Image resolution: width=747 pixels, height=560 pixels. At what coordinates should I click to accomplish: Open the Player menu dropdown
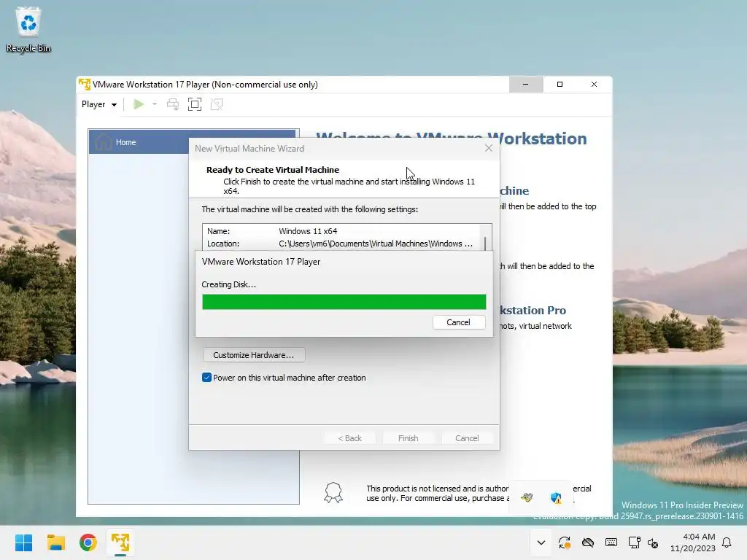[99, 104]
